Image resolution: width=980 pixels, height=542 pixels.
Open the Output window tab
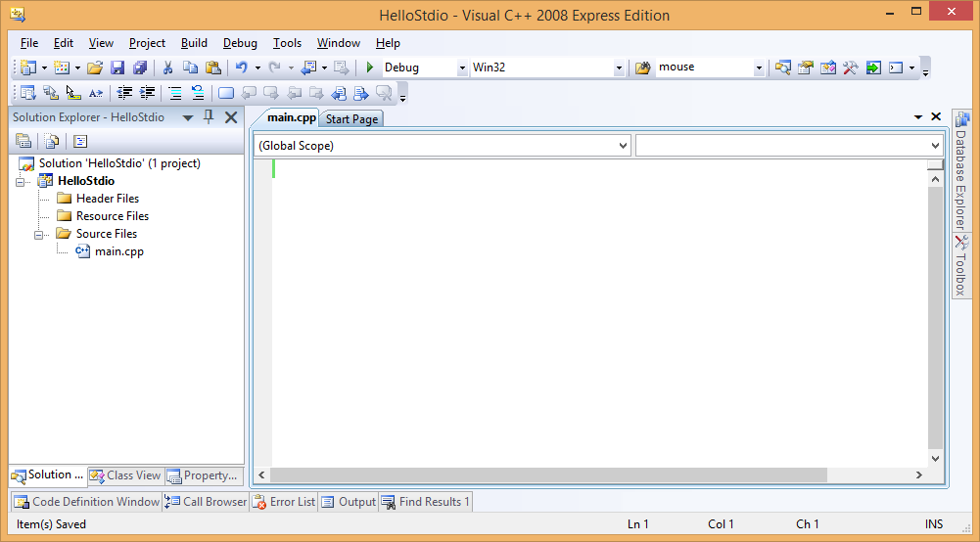[349, 502]
